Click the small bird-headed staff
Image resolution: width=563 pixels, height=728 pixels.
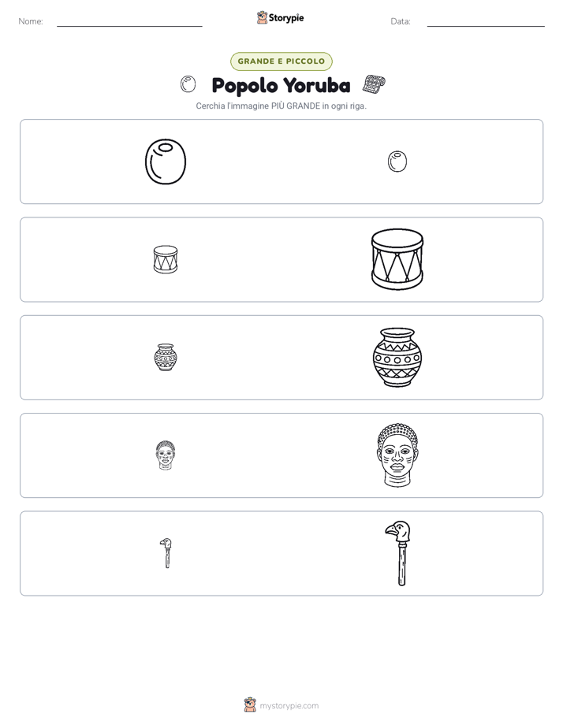166,553
